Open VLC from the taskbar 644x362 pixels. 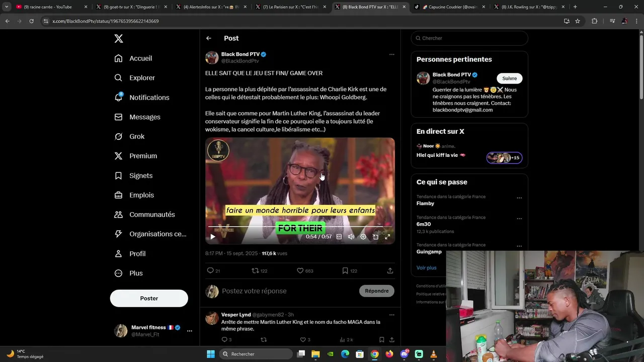click(434, 354)
